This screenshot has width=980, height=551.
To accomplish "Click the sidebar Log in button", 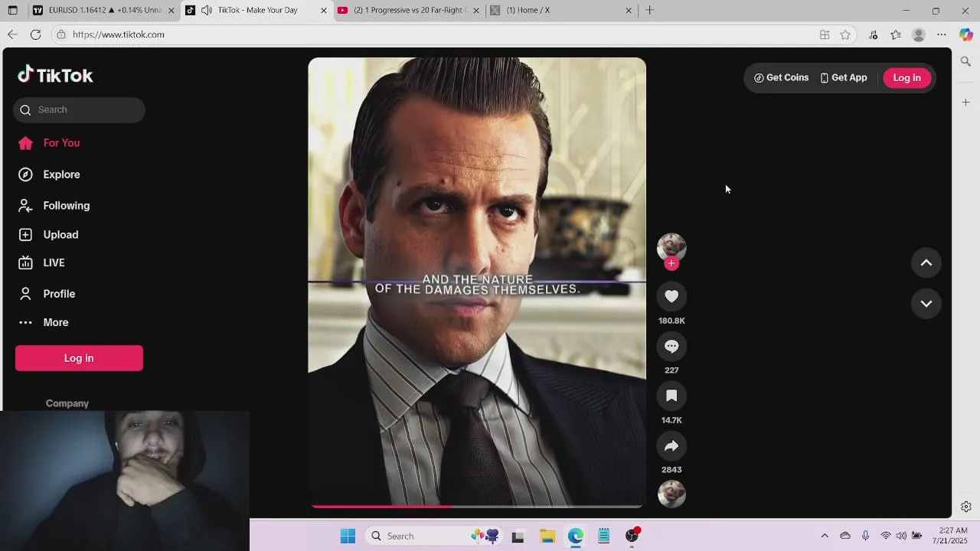I will pyautogui.click(x=79, y=358).
